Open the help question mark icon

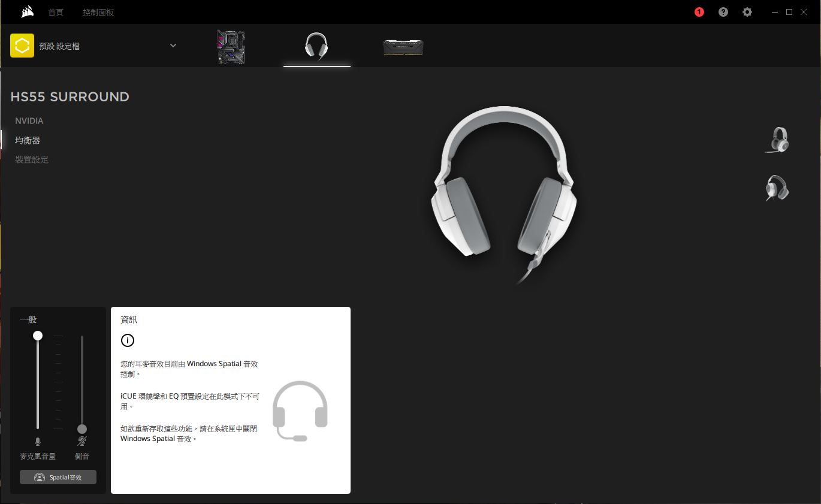pyautogui.click(x=723, y=12)
